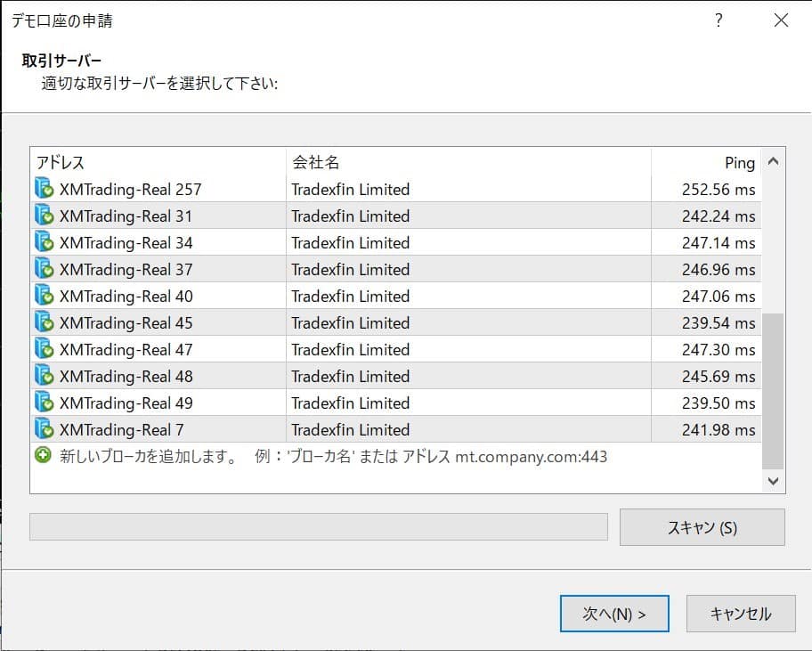Click 239.54 ms ping value
This screenshot has height=651, width=812.
tap(719, 323)
